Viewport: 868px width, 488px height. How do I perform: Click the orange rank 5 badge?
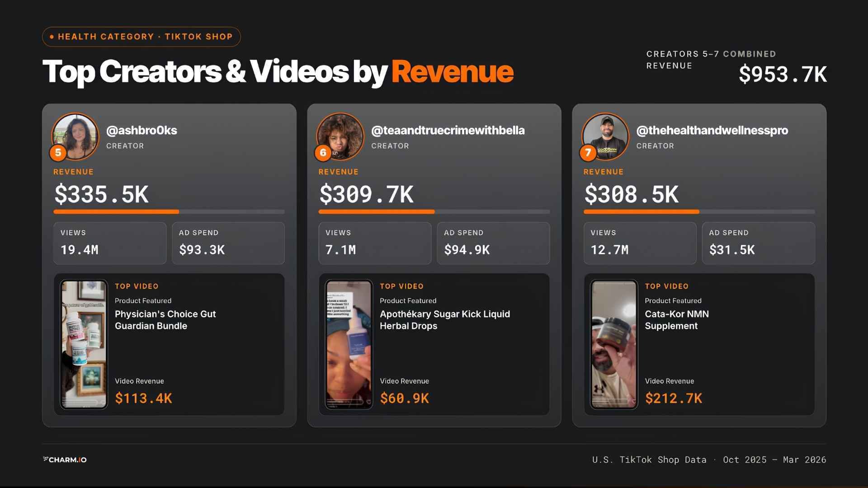(x=58, y=153)
